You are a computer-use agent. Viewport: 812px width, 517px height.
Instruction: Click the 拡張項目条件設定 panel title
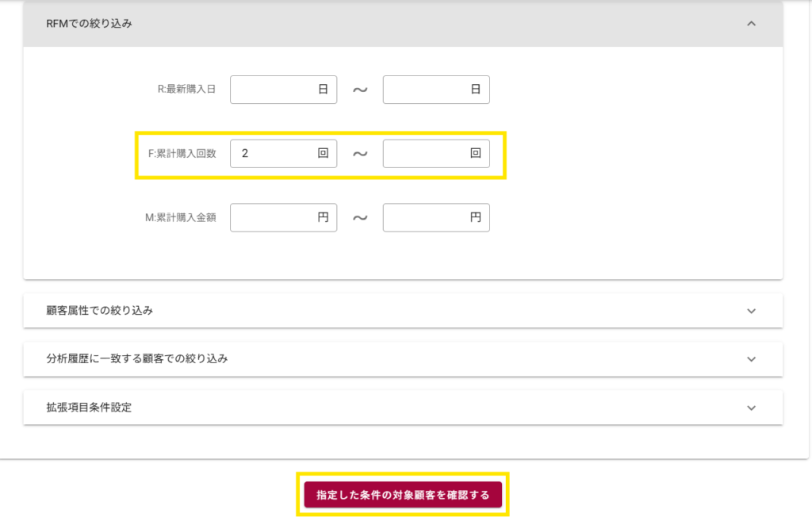pyautogui.click(x=89, y=408)
